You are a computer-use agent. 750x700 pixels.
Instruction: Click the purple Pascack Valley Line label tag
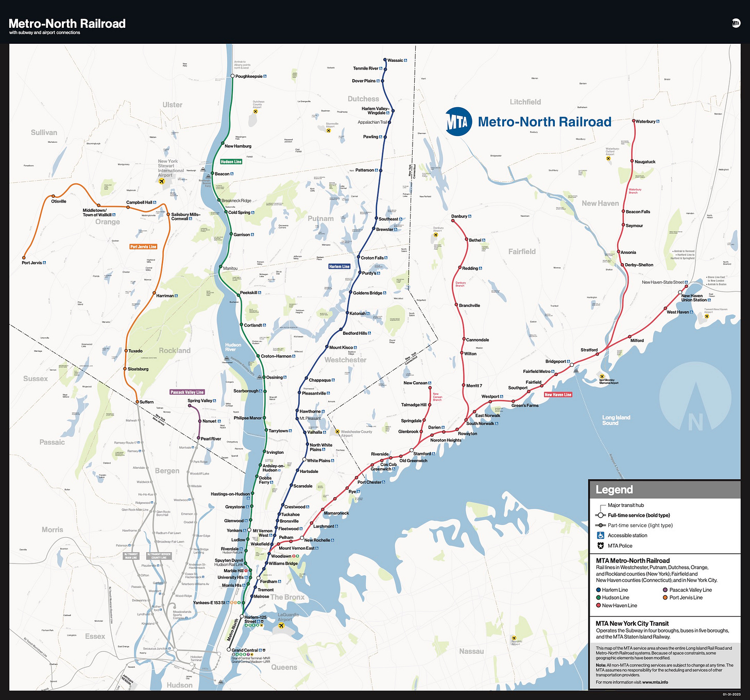tap(187, 392)
